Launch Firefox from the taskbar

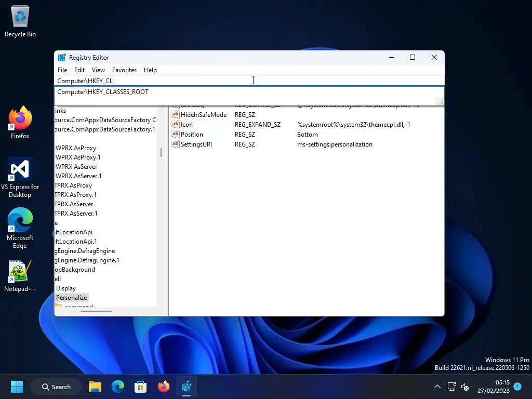(164, 387)
